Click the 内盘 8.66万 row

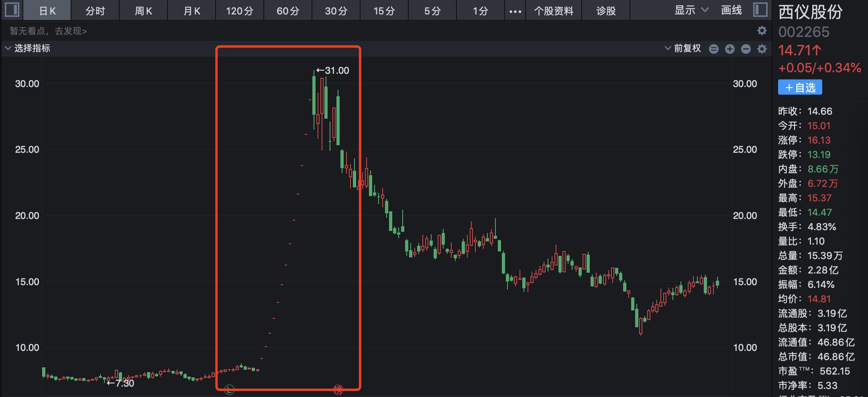(808, 169)
